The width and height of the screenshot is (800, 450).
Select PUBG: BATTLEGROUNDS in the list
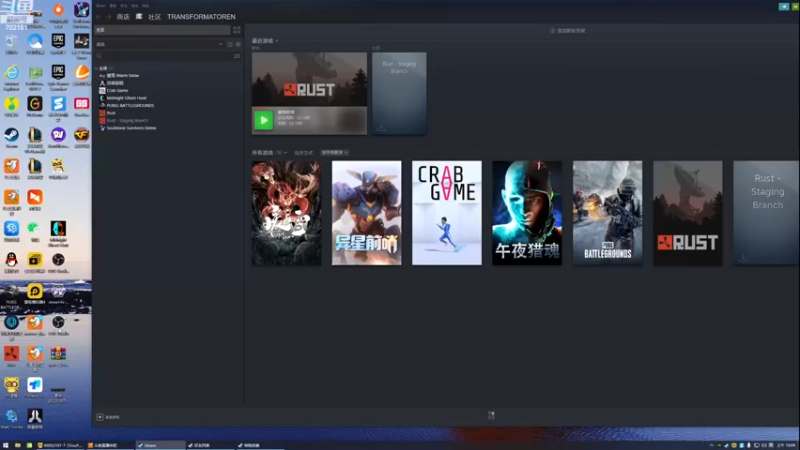[x=130, y=106]
